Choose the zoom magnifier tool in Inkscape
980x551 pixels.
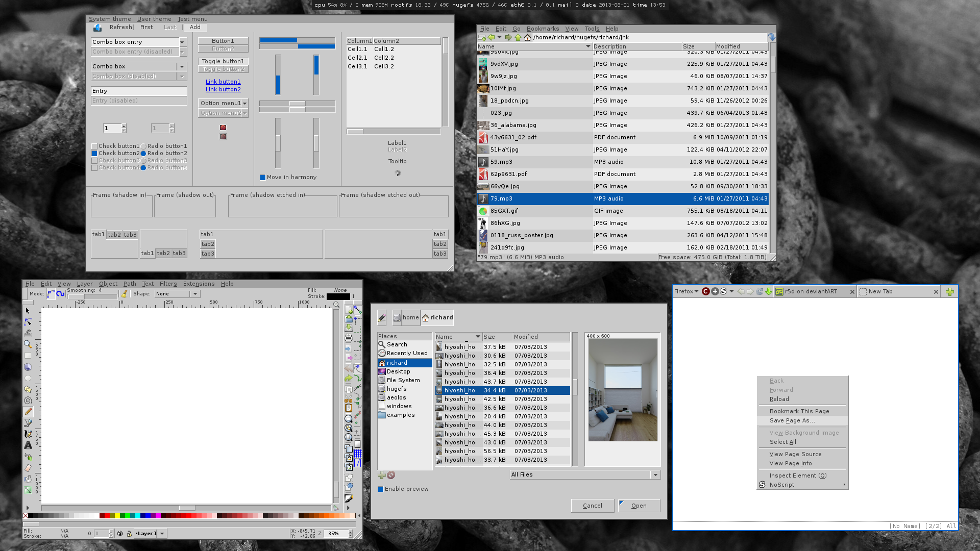pos(28,344)
